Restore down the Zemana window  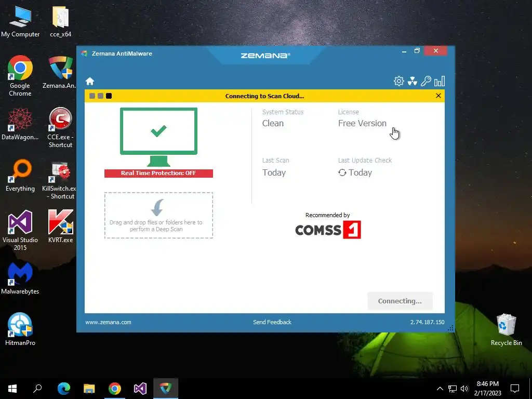[x=417, y=51]
